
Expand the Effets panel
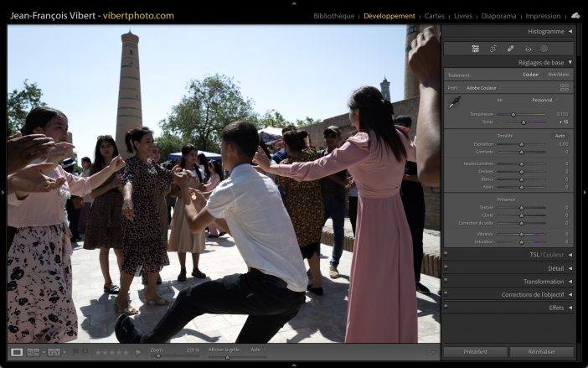coord(570,308)
